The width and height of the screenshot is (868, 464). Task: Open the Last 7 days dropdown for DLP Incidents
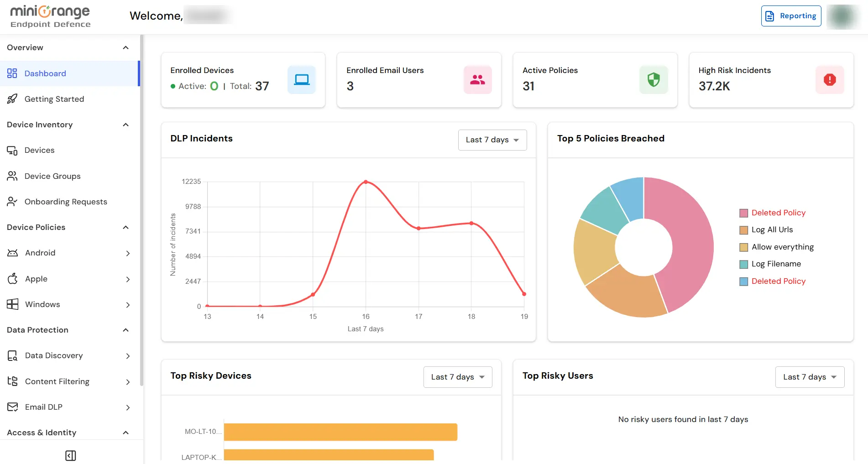[492, 140]
